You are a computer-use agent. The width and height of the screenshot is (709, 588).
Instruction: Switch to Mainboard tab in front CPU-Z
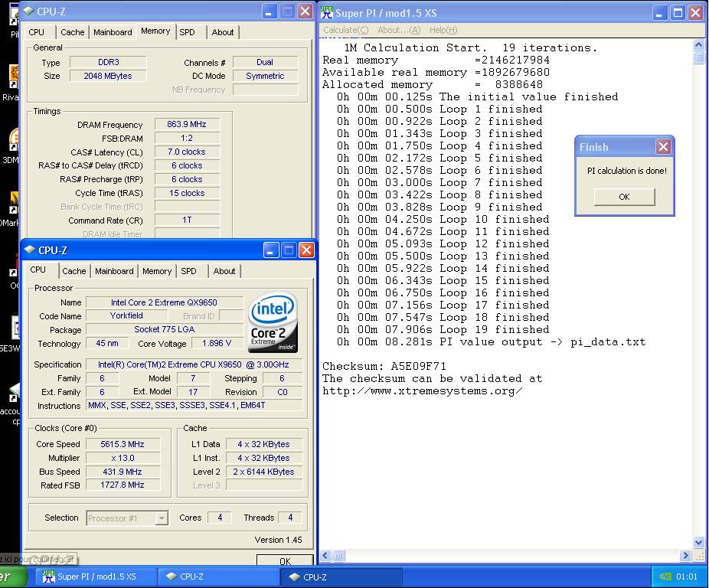pos(114,271)
